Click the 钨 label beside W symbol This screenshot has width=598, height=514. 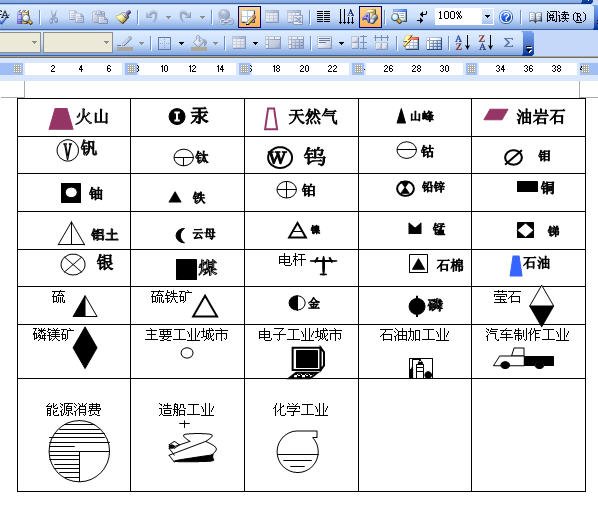315,156
